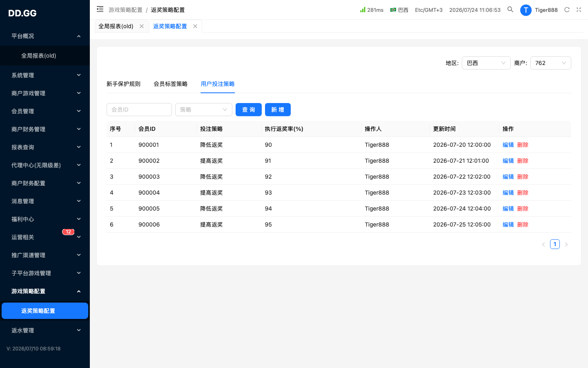The width and height of the screenshot is (588, 368).
Task: Expand the 会员管理 sidebar menu
Action: point(45,111)
